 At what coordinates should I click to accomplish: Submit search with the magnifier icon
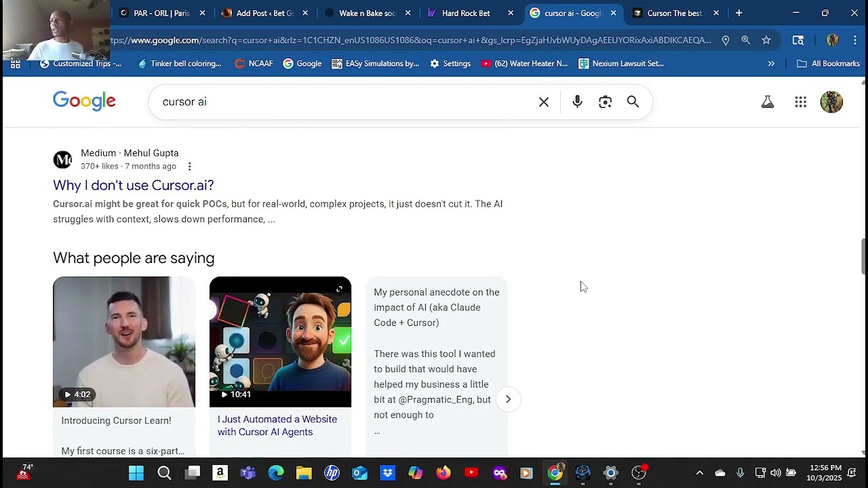pos(633,102)
